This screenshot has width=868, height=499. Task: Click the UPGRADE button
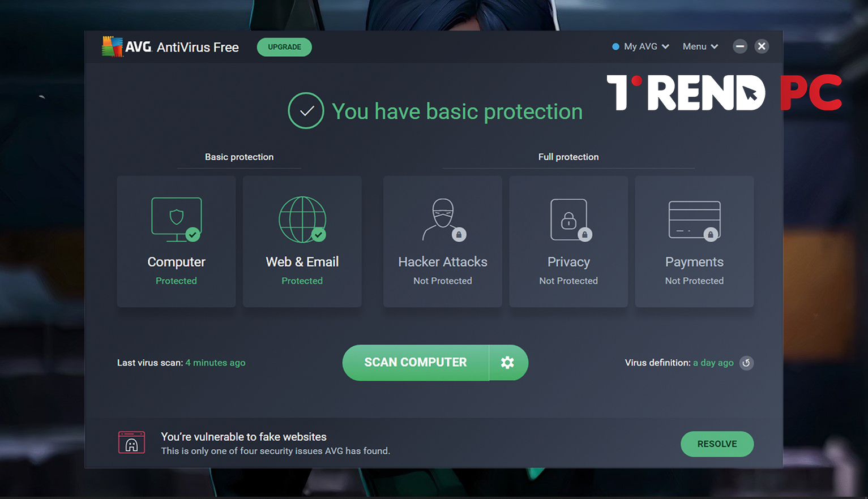284,47
